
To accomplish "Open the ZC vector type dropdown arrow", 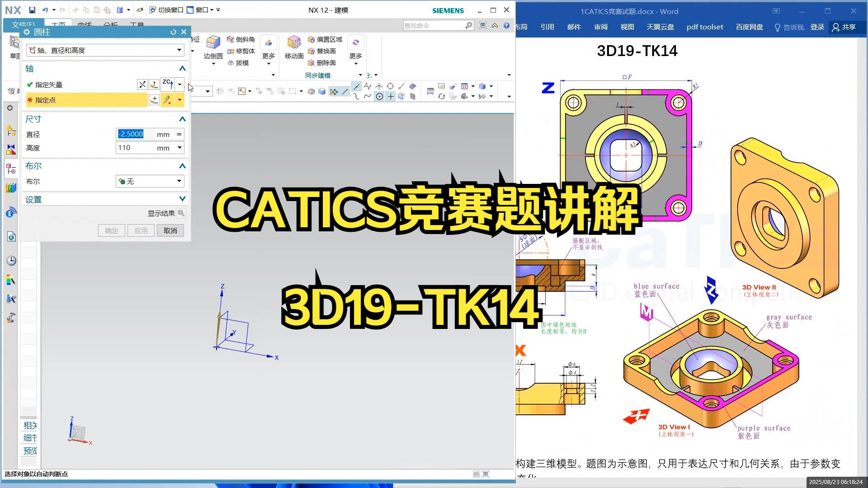I will (x=180, y=84).
